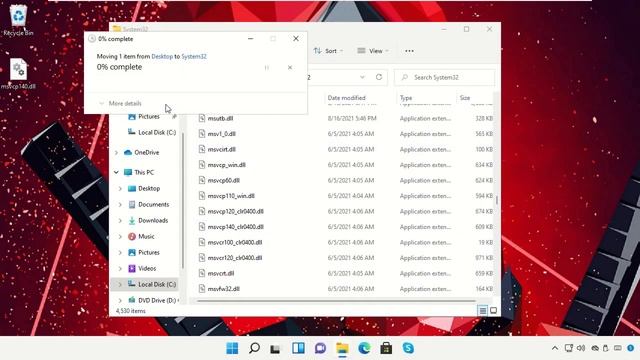Open the View menu in Explorer
640x360 pixels.
click(x=373, y=51)
